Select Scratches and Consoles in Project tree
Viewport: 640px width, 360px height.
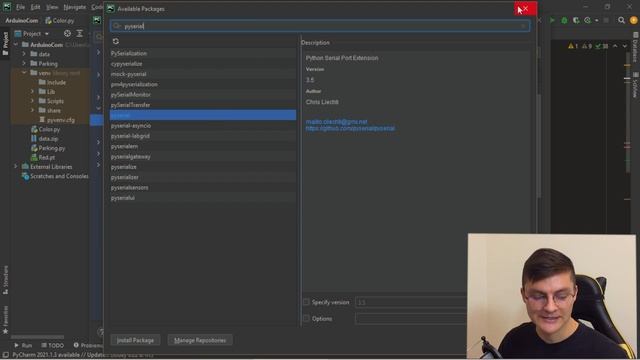(59, 176)
